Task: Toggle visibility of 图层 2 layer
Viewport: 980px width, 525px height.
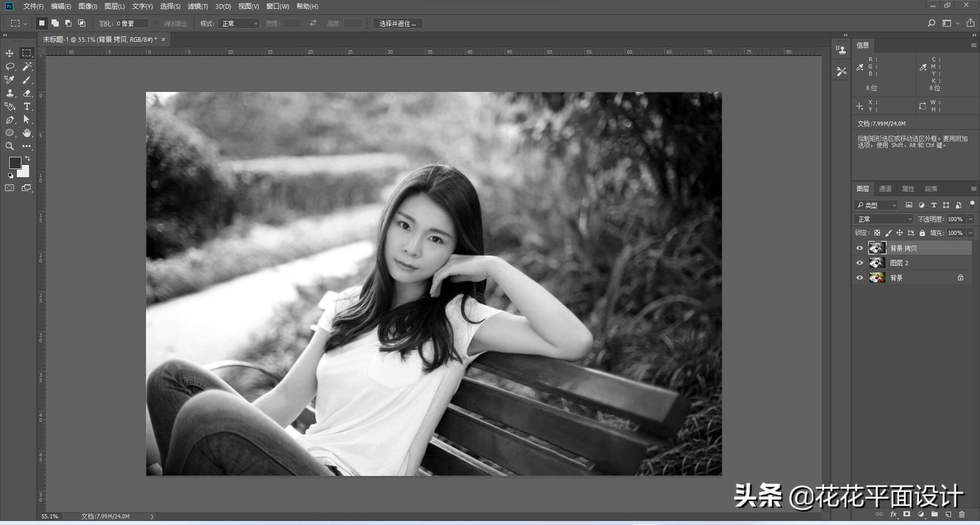Action: point(860,263)
